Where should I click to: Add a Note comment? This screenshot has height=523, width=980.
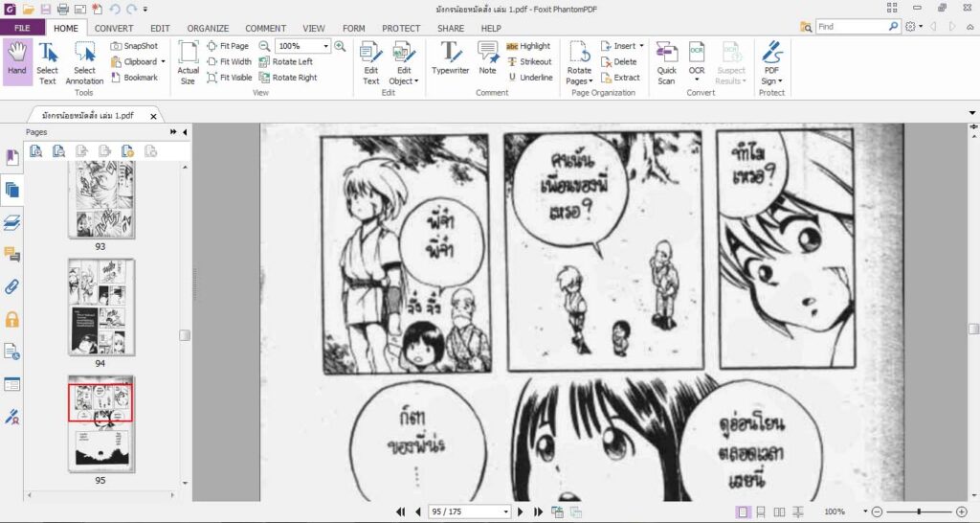click(x=487, y=58)
